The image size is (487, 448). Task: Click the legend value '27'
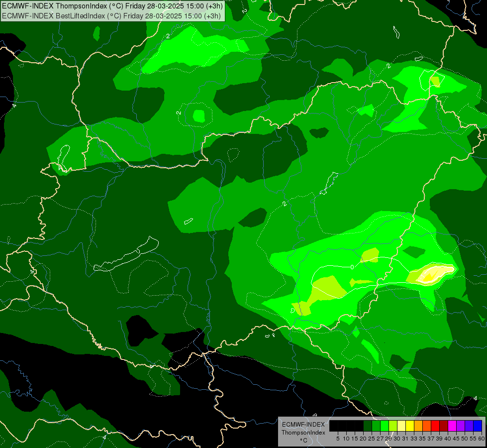(x=380, y=439)
